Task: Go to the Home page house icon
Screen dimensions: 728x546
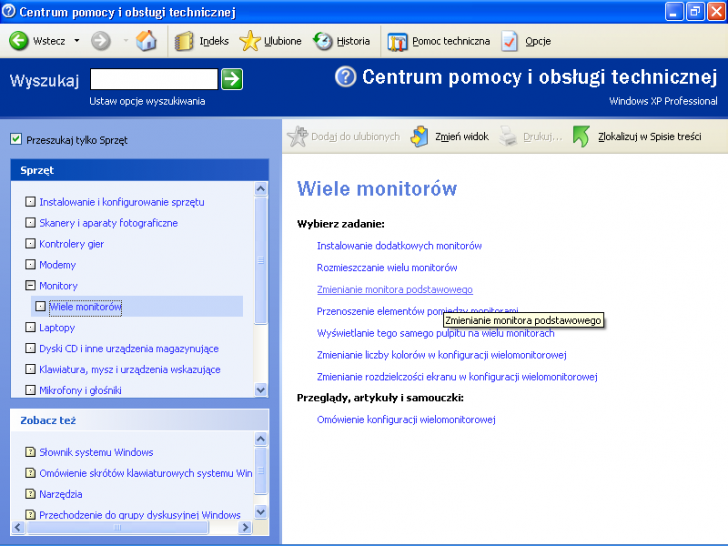Action: tap(146, 41)
